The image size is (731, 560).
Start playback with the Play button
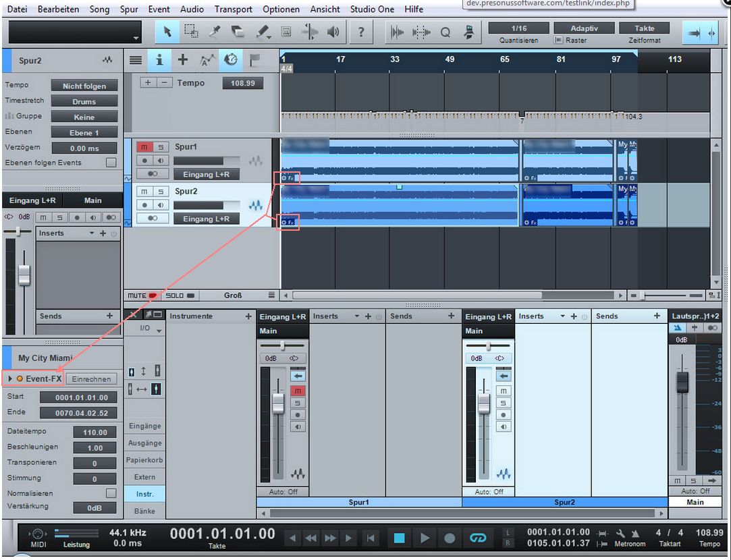425,538
